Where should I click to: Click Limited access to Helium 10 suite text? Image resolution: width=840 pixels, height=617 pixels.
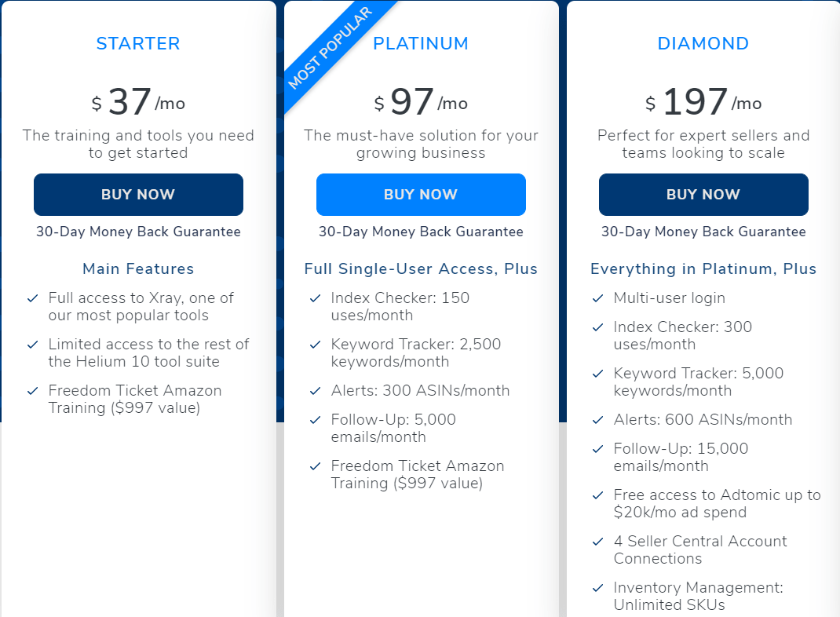click(148, 352)
